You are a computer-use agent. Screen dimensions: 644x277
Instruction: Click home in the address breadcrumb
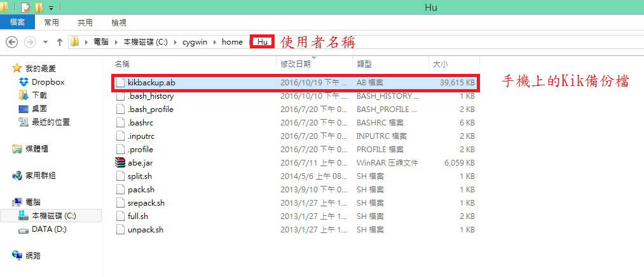pyautogui.click(x=232, y=42)
